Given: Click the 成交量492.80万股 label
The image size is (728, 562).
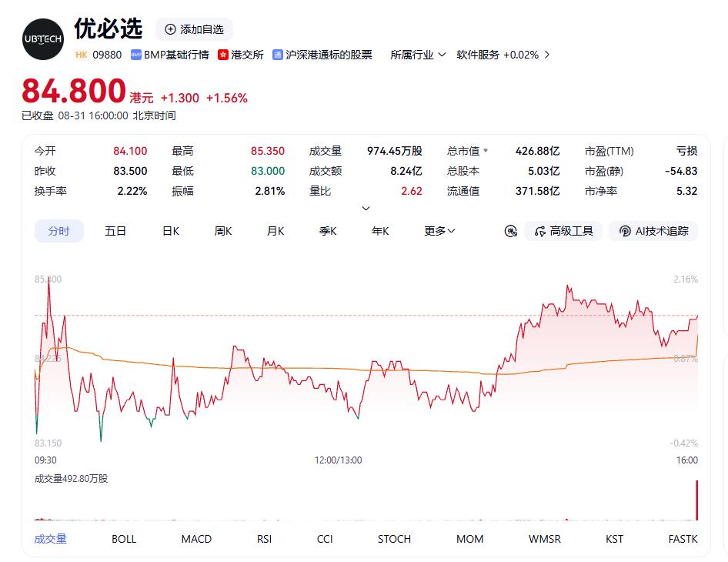Looking at the screenshot, I should click(71, 478).
